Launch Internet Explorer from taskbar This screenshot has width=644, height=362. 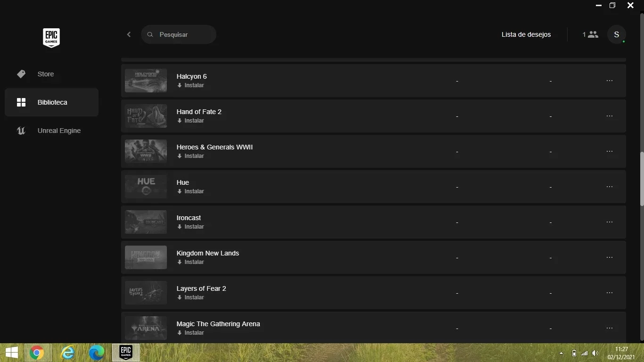pyautogui.click(x=68, y=353)
